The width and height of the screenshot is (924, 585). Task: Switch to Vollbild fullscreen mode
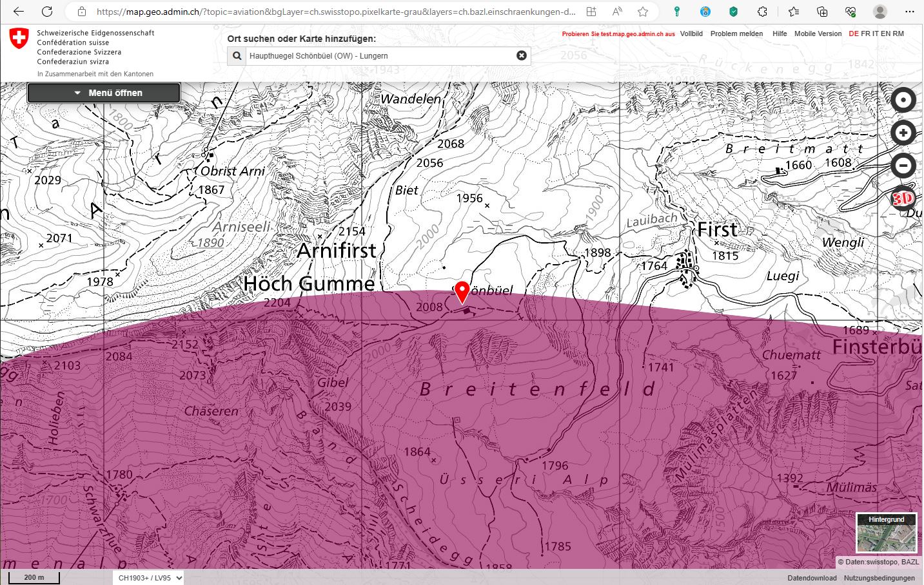(691, 34)
